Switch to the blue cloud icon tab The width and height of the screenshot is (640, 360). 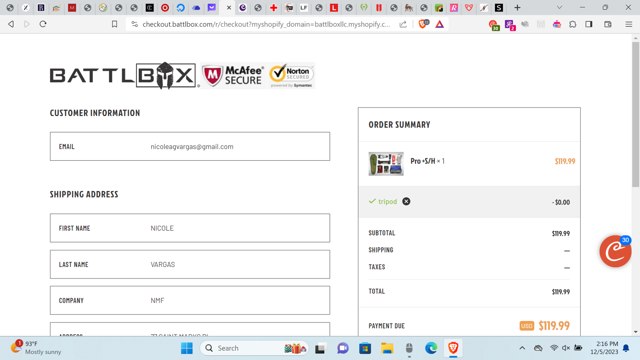[x=196, y=7]
